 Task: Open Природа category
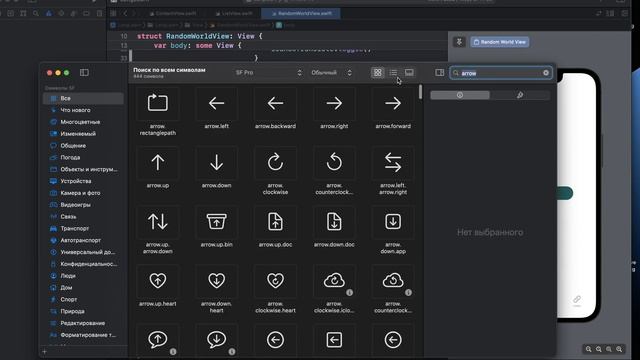point(83,311)
